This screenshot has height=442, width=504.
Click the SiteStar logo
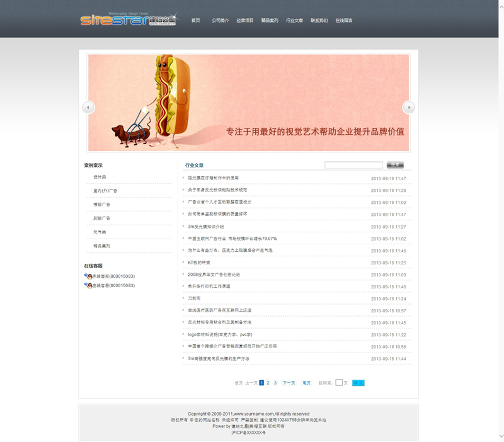click(x=129, y=20)
